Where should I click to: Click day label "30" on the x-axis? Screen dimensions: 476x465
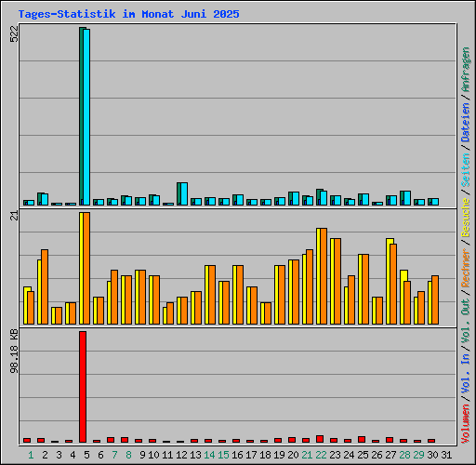pyautogui.click(x=432, y=455)
